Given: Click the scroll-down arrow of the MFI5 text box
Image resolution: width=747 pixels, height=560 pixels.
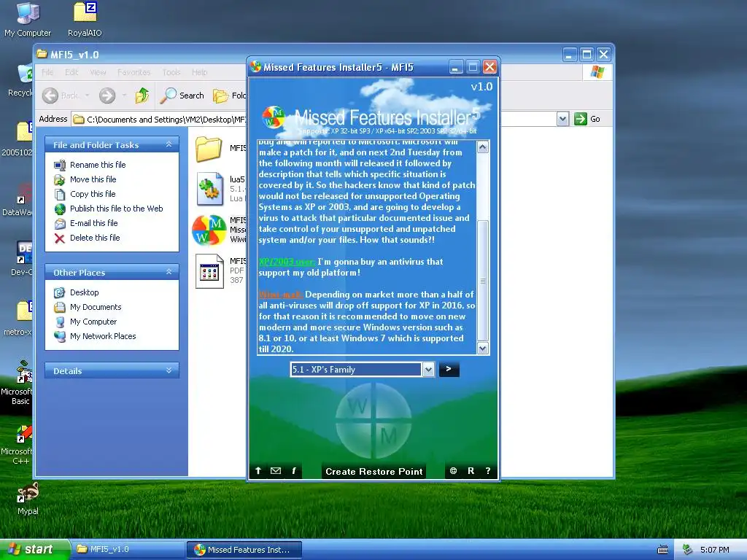Looking at the screenshot, I should click(483, 348).
